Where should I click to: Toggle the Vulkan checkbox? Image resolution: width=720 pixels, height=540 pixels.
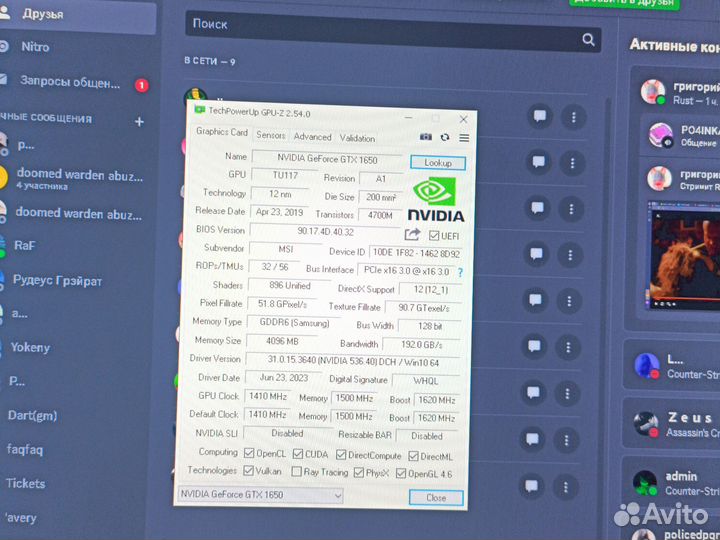[x=248, y=471]
